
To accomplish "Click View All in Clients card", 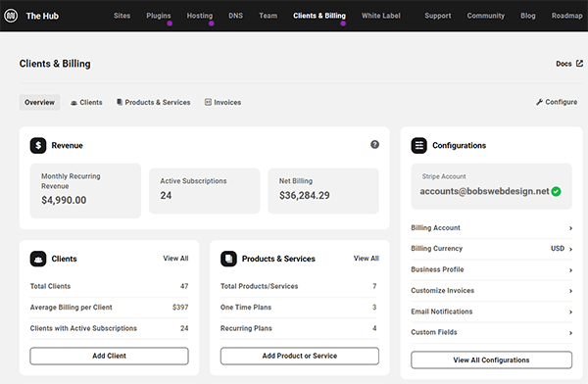I will (x=175, y=259).
